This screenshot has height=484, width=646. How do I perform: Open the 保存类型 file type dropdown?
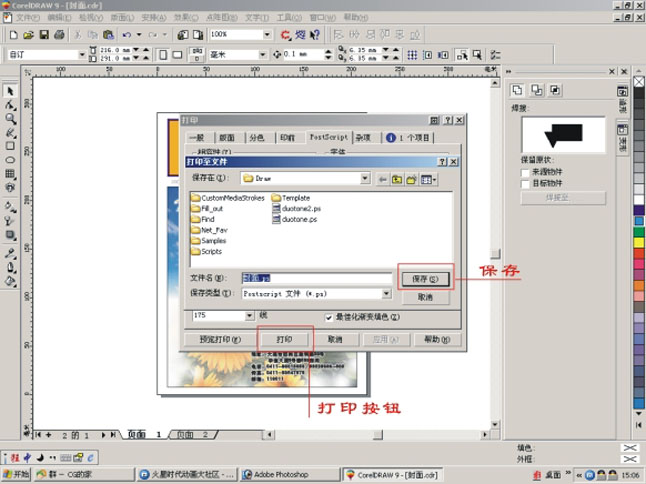385,294
